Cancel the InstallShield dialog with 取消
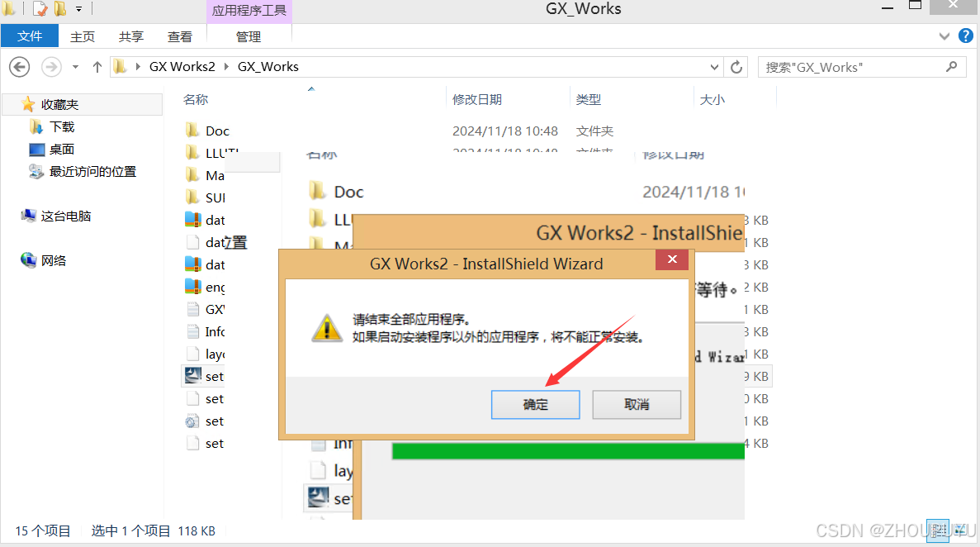Screen dimensions: 980x547 (x=637, y=404)
